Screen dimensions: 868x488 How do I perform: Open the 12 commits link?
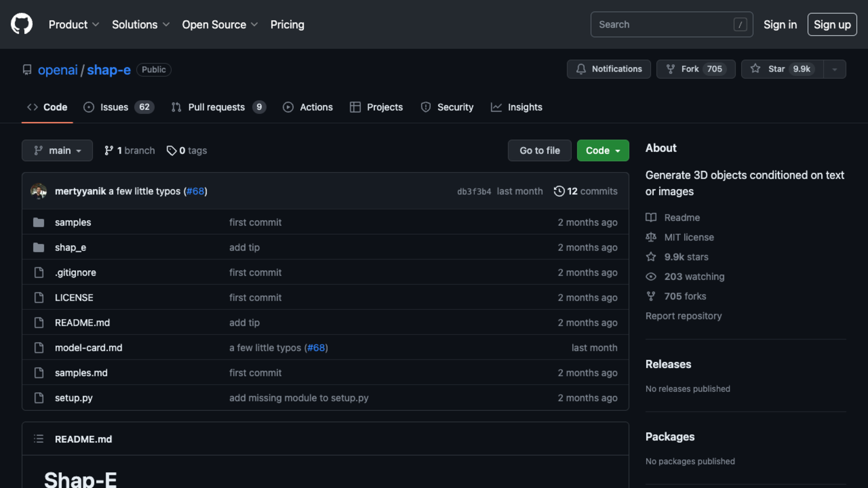tap(586, 191)
